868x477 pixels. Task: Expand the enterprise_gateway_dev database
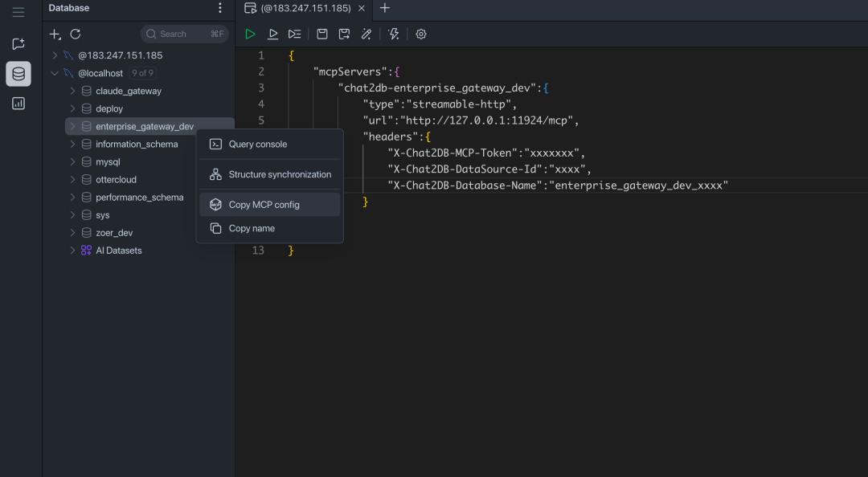click(x=72, y=126)
